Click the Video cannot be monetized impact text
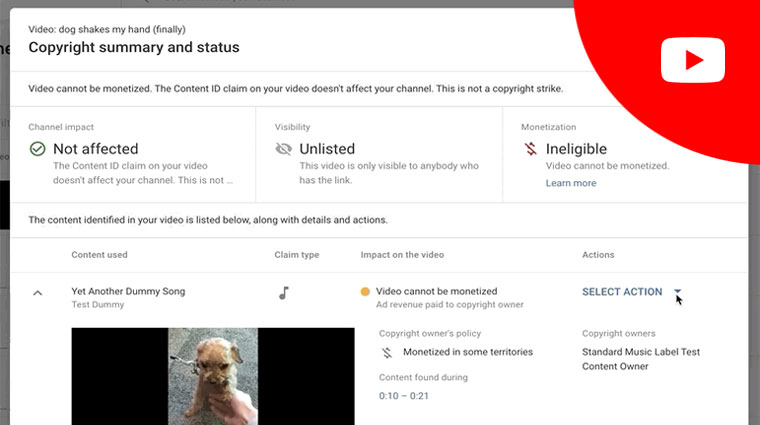Viewport: 760px width, 425px height. click(436, 291)
